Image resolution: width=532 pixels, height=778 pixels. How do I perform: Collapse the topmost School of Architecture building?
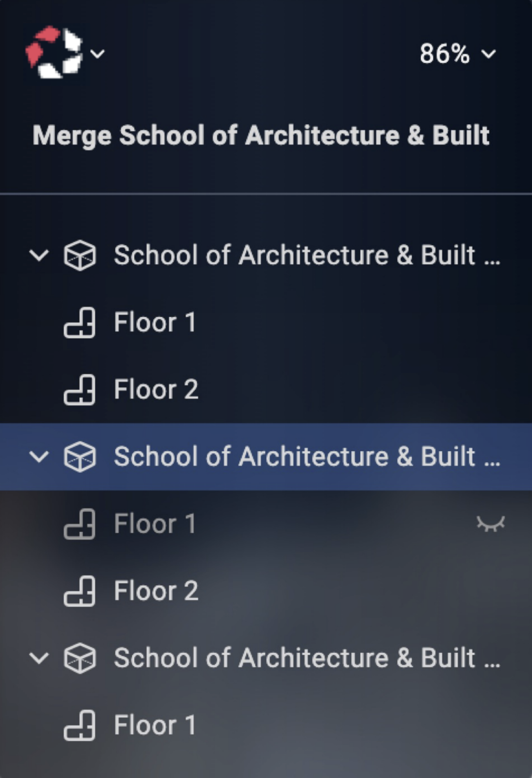coord(39,255)
